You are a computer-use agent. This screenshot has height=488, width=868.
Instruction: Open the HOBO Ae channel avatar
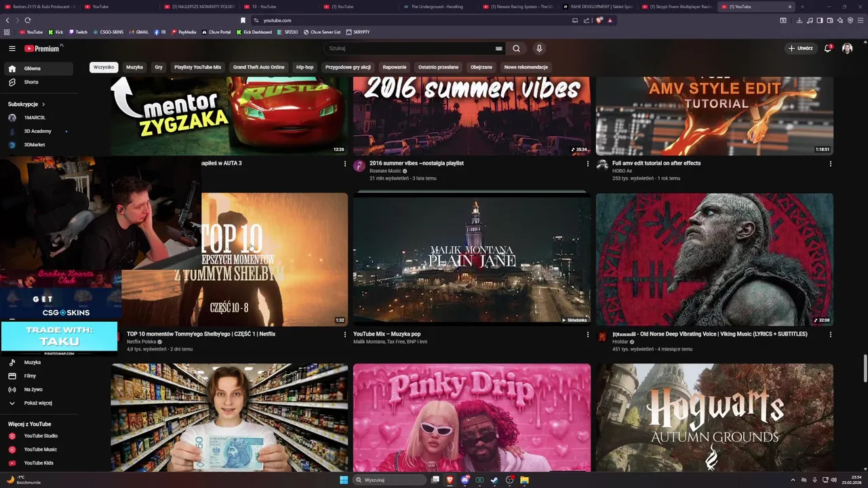[602, 165]
